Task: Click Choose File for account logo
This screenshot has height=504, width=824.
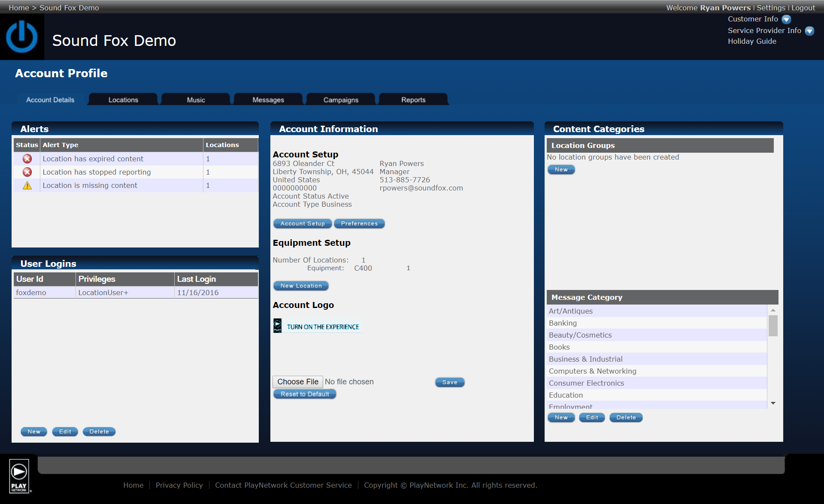Action: point(298,382)
